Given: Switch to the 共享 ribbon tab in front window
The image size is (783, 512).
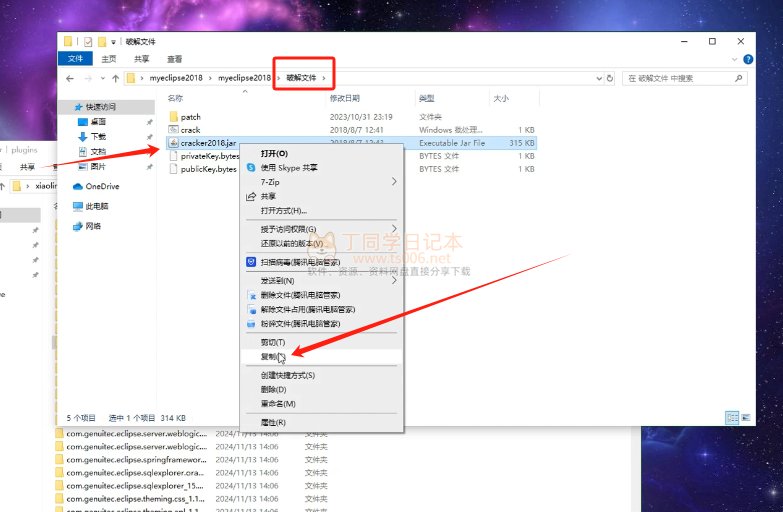Looking at the screenshot, I should (x=141, y=59).
